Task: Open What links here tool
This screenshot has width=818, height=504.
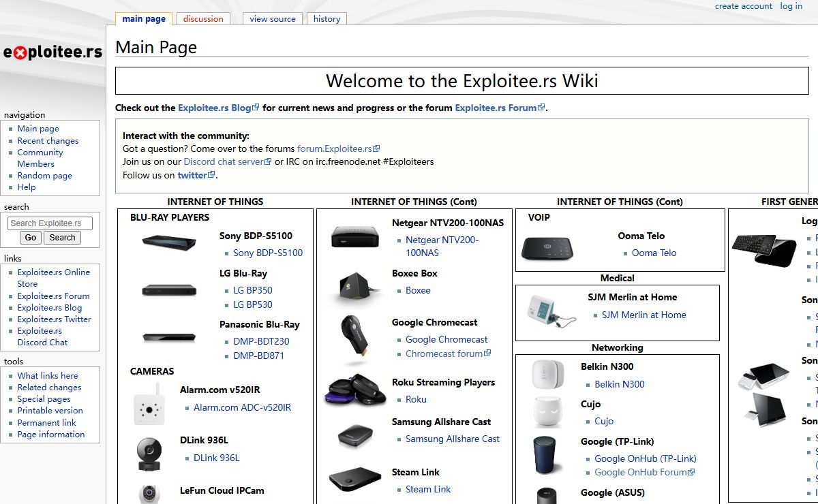Action: pyautogui.click(x=48, y=376)
